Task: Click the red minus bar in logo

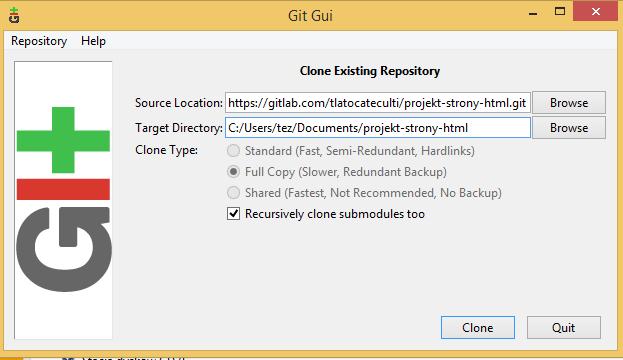Action: coord(63,189)
